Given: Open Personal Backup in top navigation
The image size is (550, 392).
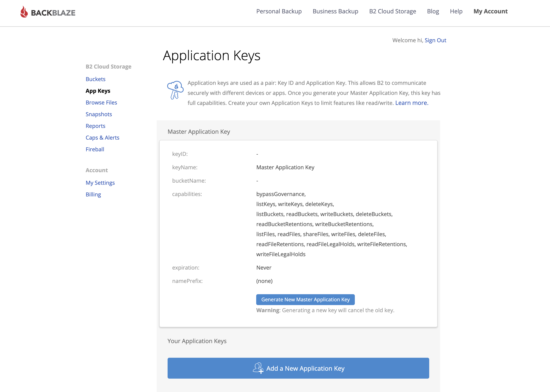Looking at the screenshot, I should click(279, 11).
